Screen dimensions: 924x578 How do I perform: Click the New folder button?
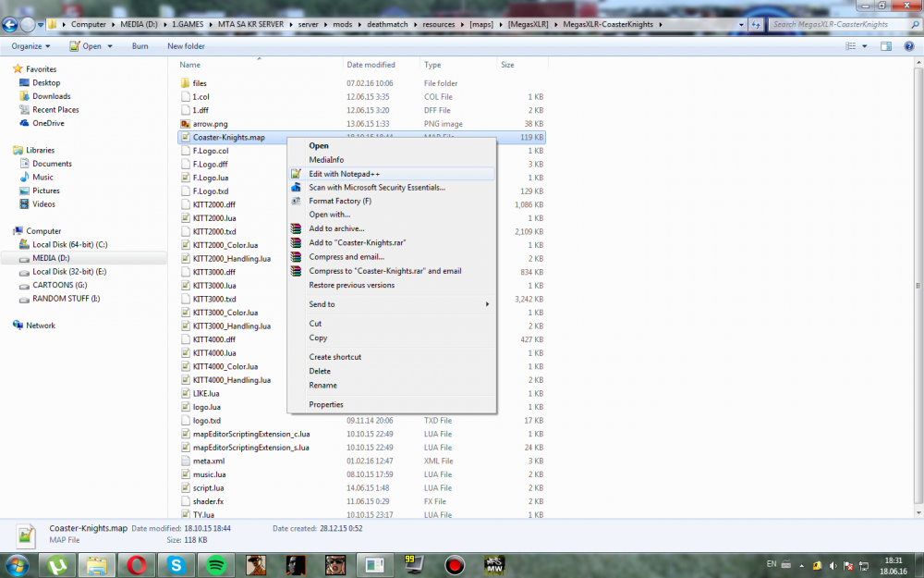[x=186, y=46]
